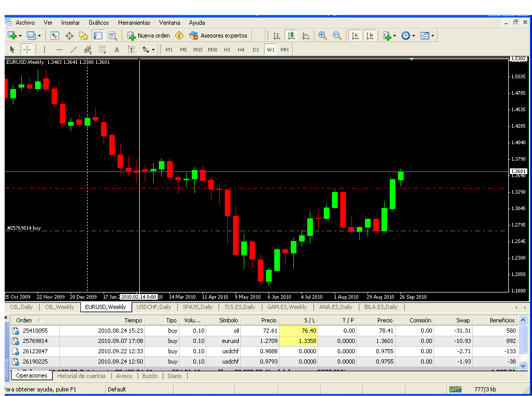Zoom in on the chart
This screenshot has height=396, width=532.
pos(323,36)
